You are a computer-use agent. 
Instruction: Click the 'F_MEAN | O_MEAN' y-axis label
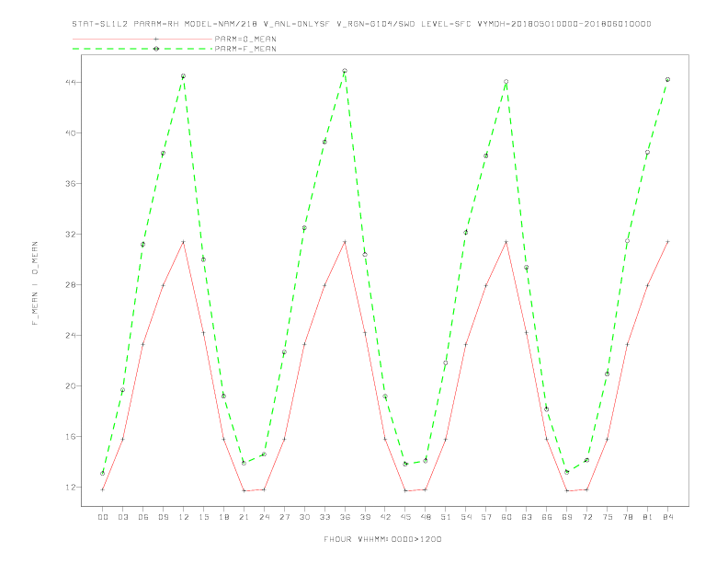click(35, 283)
